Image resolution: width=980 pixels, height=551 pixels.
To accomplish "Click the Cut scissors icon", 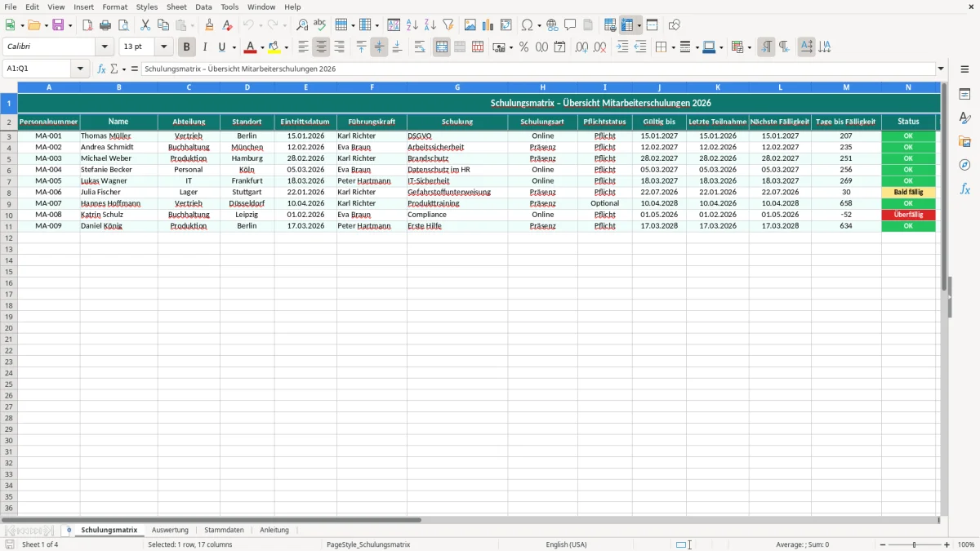I will [x=145, y=25].
